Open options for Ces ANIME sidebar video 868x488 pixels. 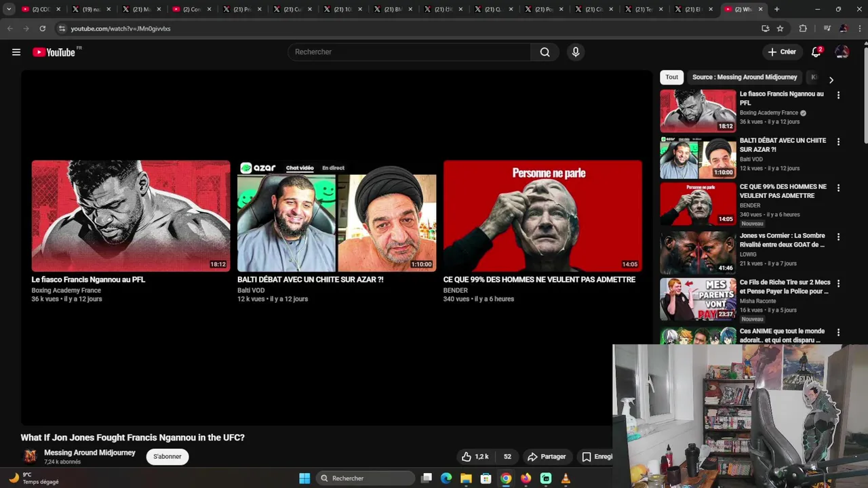[x=838, y=332]
